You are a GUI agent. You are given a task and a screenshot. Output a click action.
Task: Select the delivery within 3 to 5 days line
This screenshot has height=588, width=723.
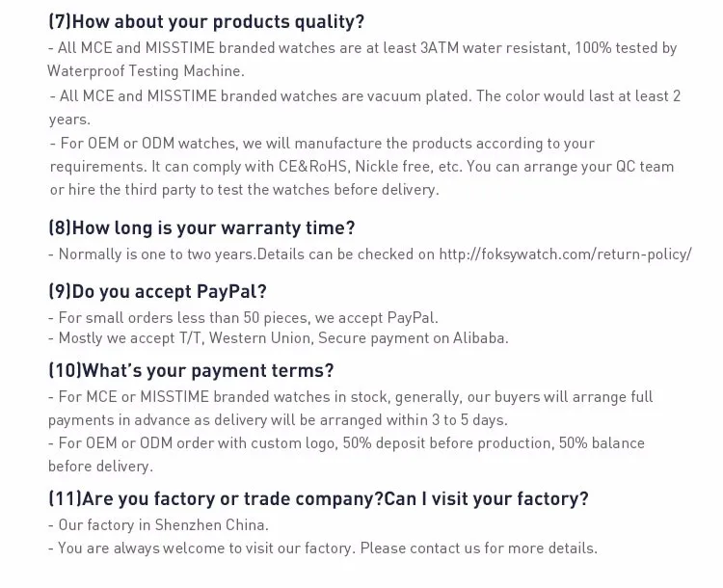point(278,420)
